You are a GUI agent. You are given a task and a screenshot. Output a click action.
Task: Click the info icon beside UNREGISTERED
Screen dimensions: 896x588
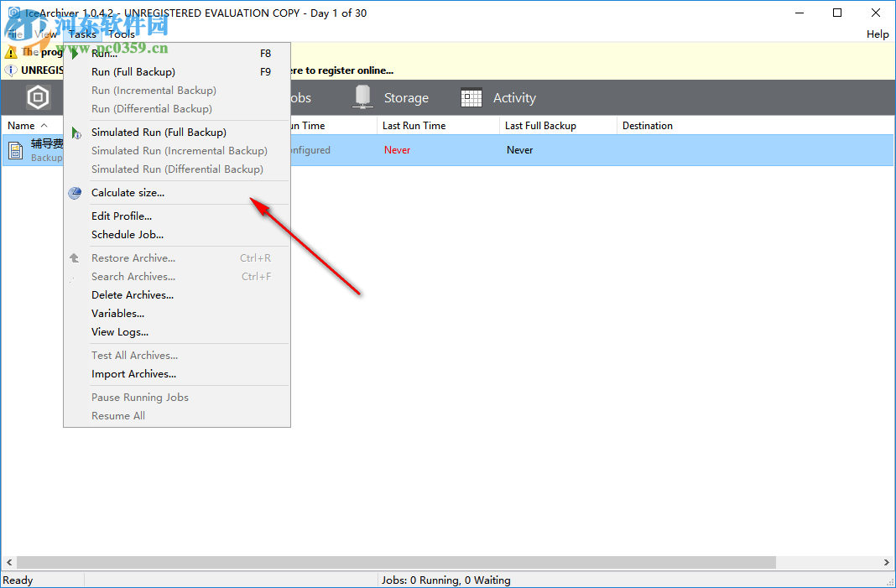11,70
